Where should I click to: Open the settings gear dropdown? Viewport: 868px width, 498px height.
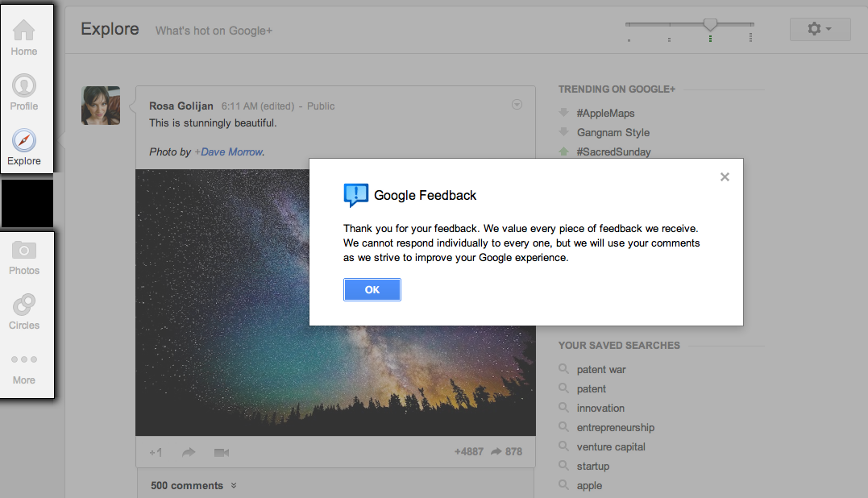[820, 29]
